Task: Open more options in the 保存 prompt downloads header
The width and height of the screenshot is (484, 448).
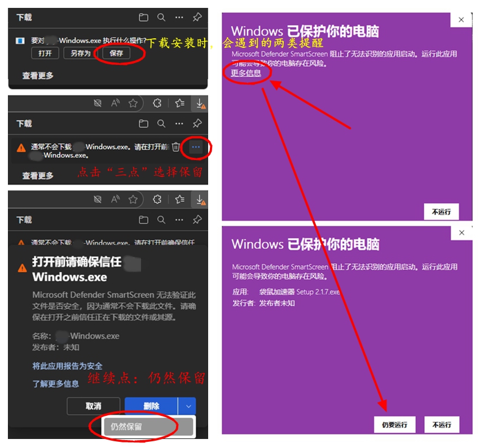Action: point(179,17)
